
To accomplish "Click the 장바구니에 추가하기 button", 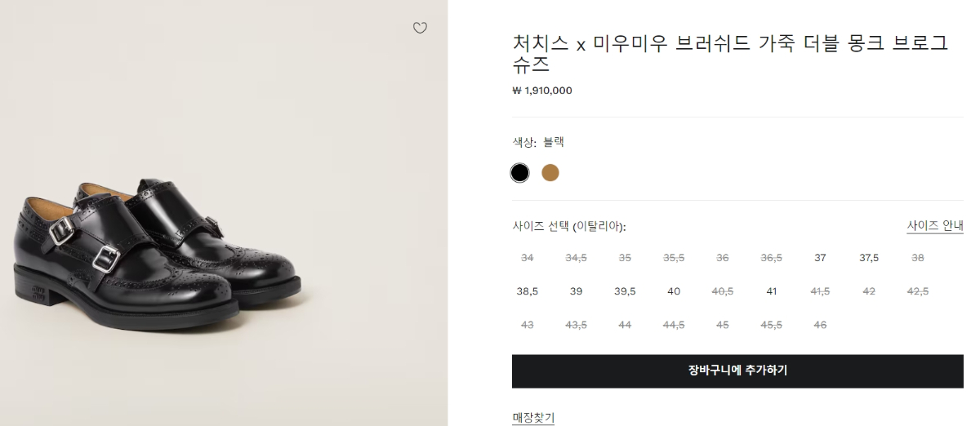I will (737, 371).
